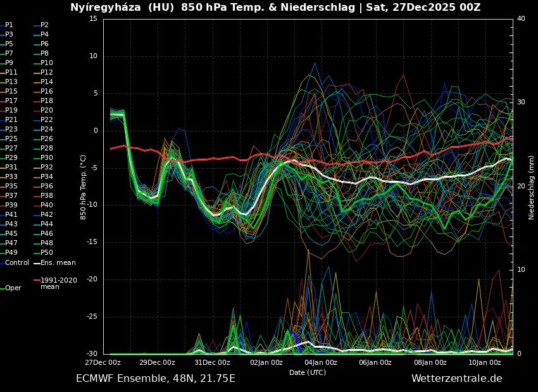Viewport: 538px width, 392px height.
Task: Select the 1991-2020 mean legend entry
Action: click(58, 283)
